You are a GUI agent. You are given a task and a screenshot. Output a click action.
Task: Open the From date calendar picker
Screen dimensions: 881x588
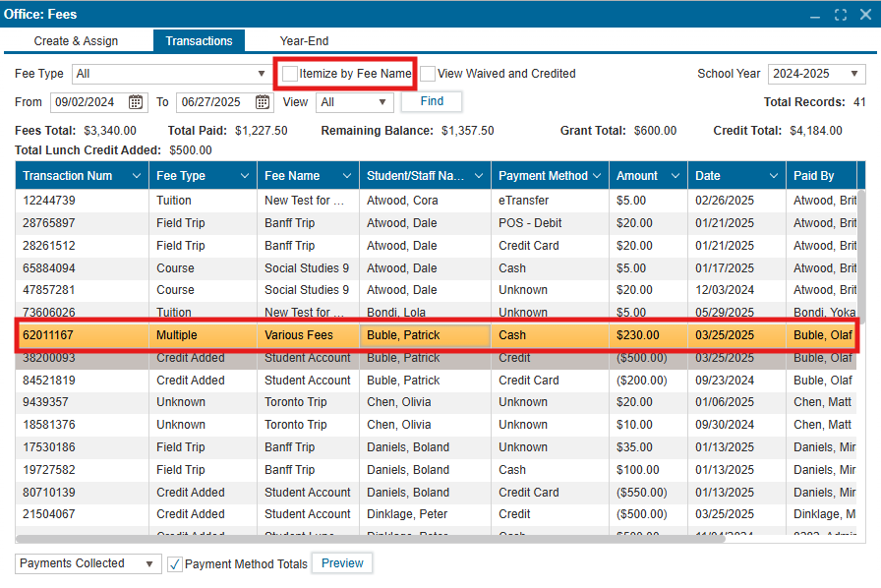tap(137, 102)
